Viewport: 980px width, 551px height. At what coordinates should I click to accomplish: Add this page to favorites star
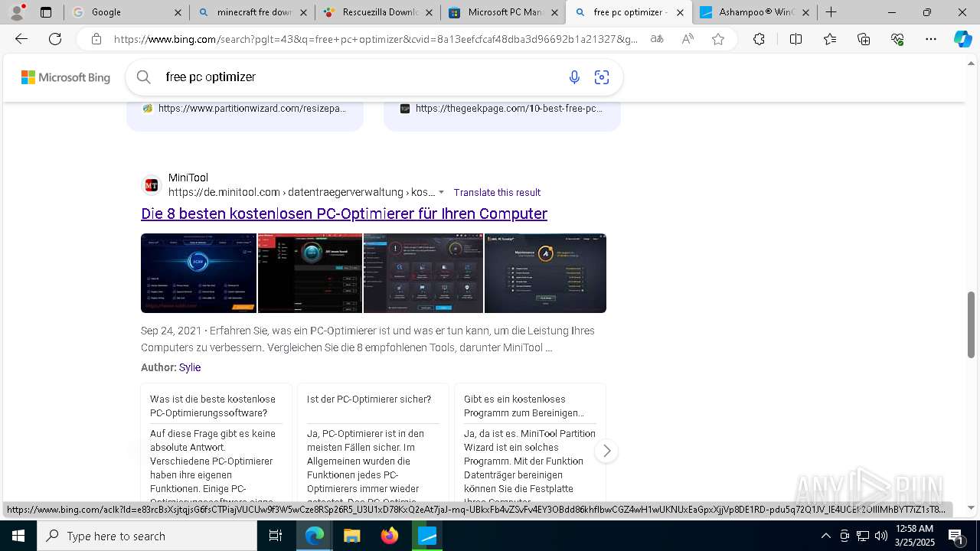(718, 39)
